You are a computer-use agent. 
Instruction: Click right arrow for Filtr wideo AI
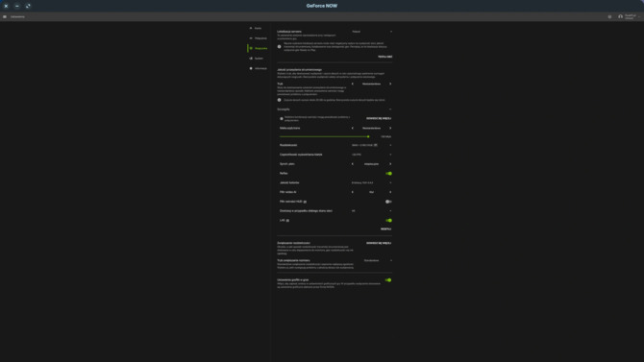click(390, 192)
